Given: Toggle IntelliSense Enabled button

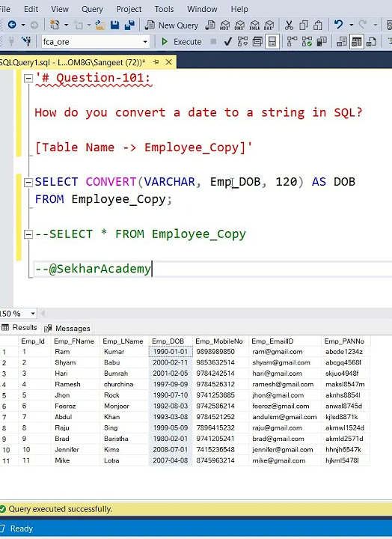Looking at the screenshot, I should point(272,42).
